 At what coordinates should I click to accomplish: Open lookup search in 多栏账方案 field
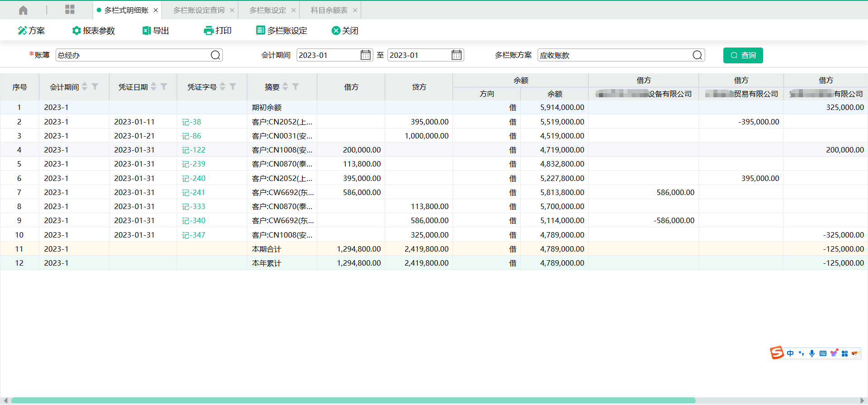(x=697, y=55)
